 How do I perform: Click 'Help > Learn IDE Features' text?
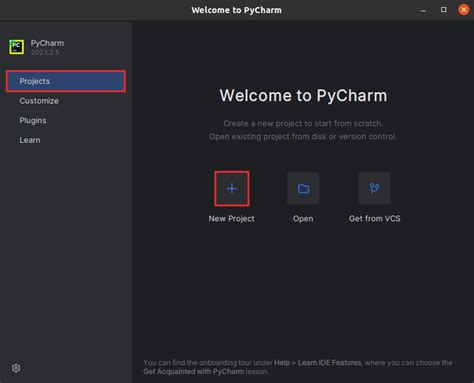point(318,363)
